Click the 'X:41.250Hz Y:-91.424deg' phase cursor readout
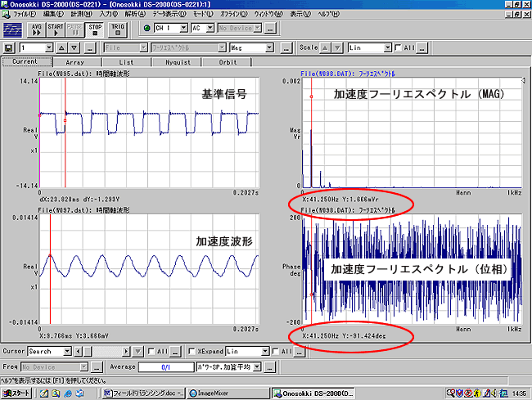 click(x=344, y=336)
